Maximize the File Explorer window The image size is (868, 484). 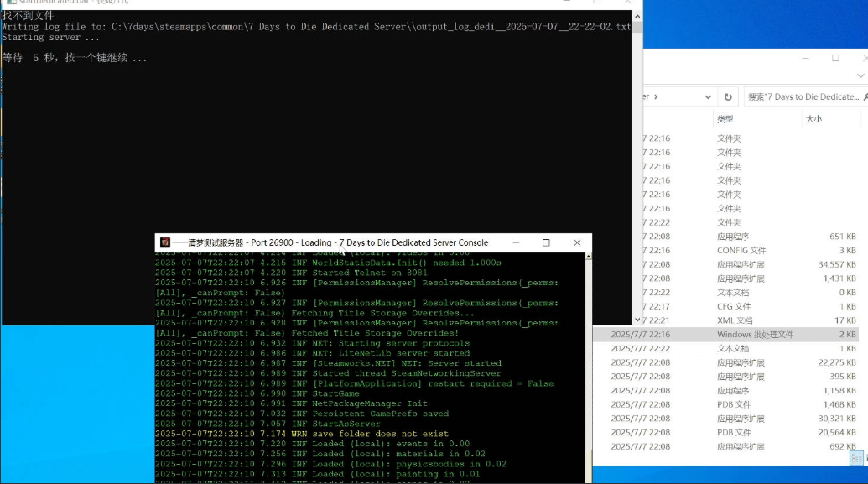point(835,58)
